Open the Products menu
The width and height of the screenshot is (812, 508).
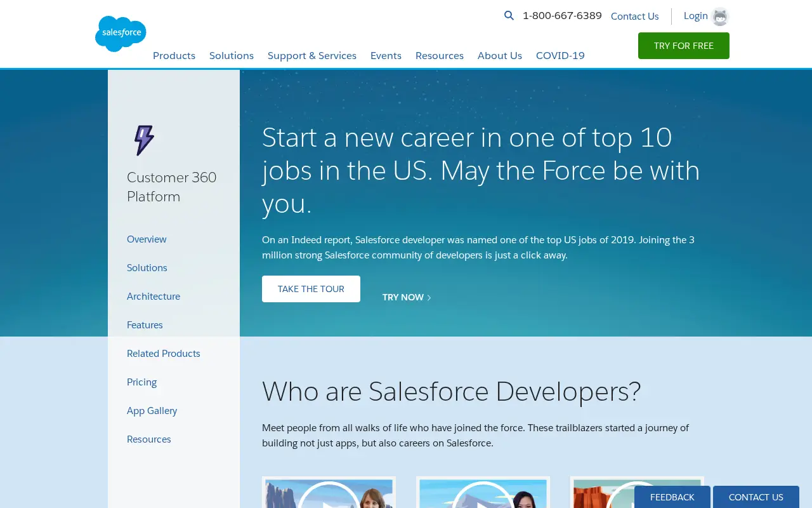174,56
